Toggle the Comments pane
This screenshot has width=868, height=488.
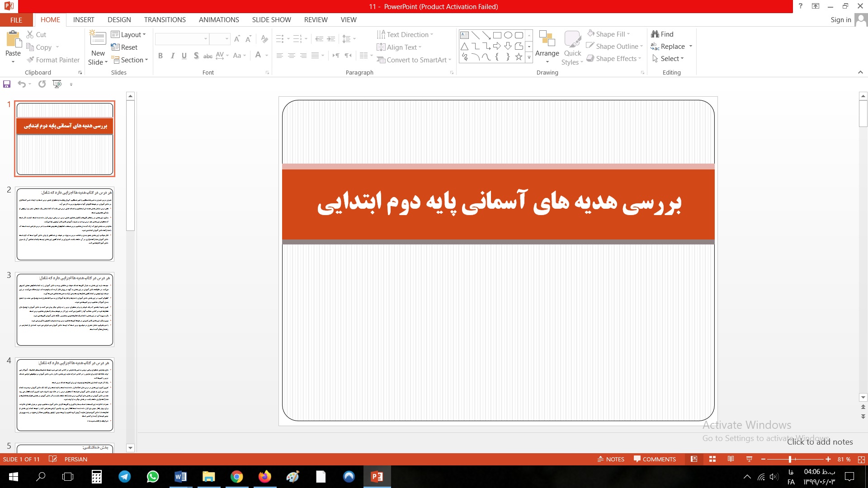click(655, 459)
